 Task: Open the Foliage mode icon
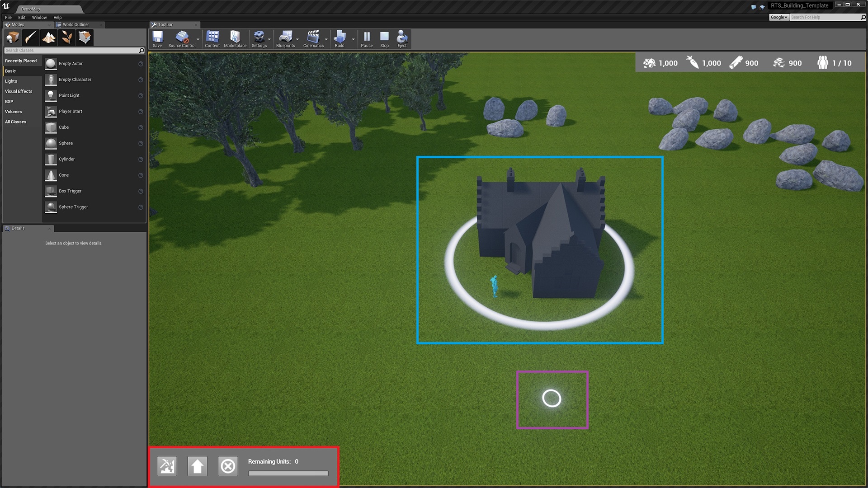coord(67,38)
